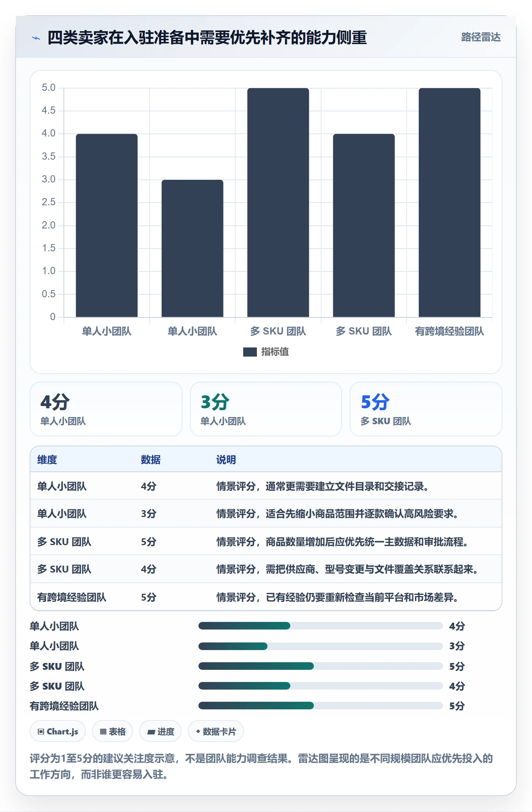Click the Chart.js chip icon

(x=41, y=732)
